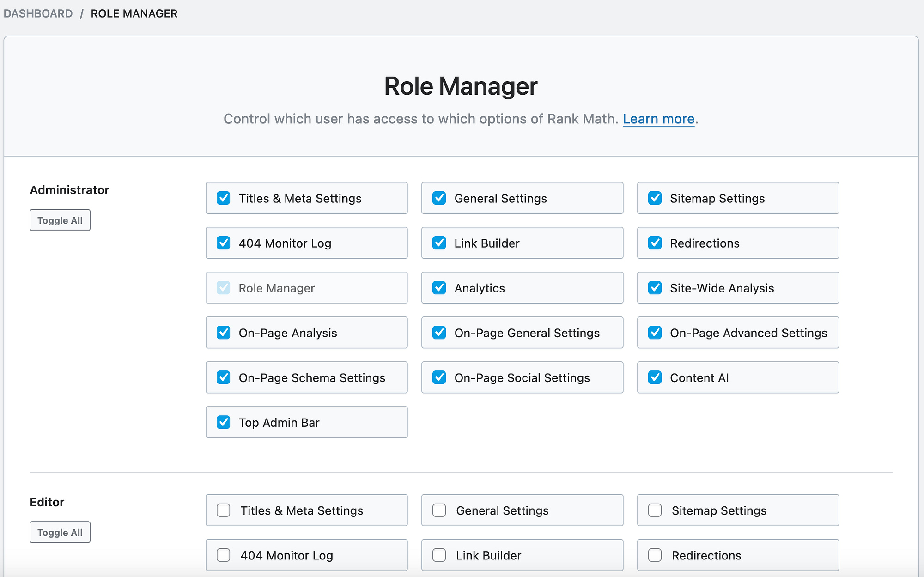Click Toggle All under Editor
924x577 pixels.
pos(60,533)
